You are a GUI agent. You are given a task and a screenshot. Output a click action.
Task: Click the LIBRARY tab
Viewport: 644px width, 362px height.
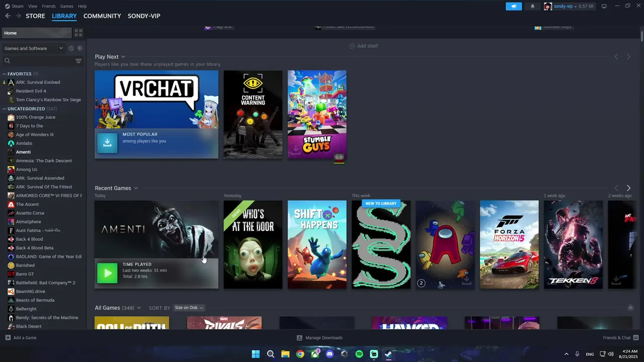[64, 16]
